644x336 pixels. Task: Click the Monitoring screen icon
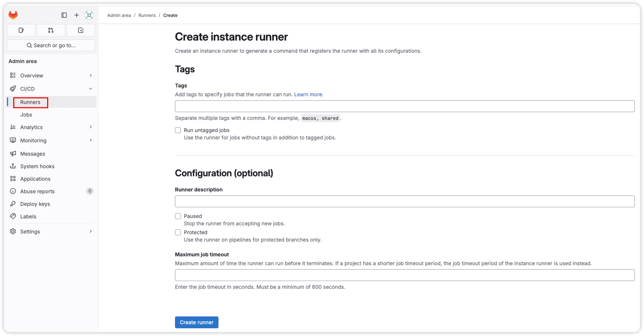13,140
